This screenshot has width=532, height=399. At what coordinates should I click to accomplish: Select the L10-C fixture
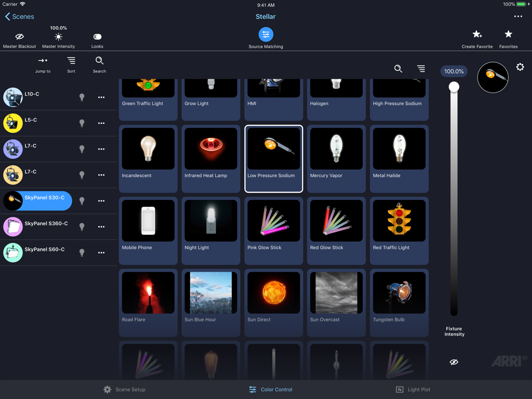point(37,97)
